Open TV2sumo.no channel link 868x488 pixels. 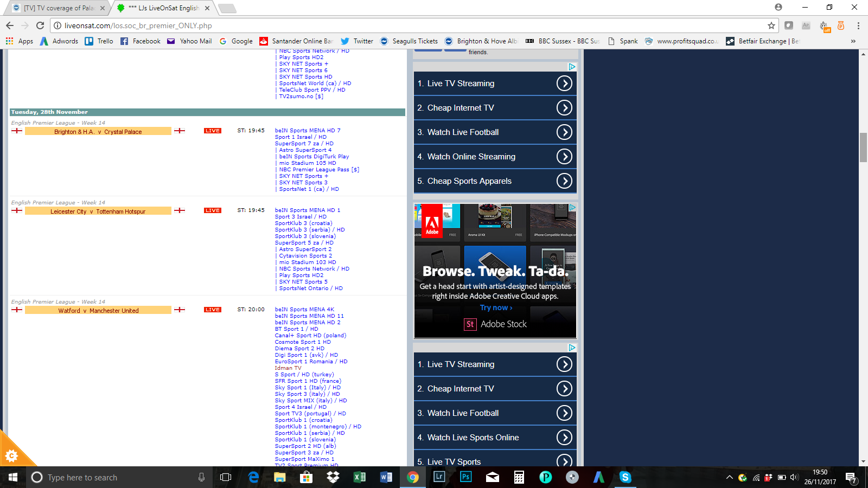[301, 97]
